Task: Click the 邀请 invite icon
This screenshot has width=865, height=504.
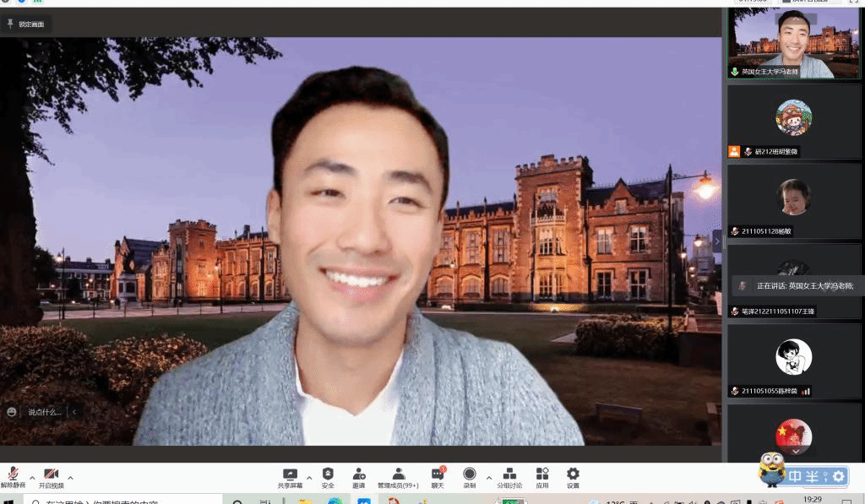Action: [x=359, y=477]
